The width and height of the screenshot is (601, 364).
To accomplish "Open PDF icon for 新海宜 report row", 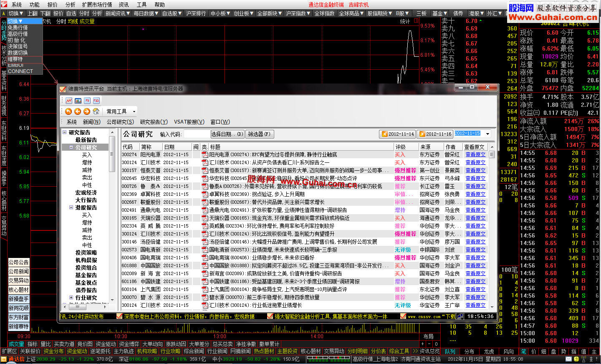I will [205, 273].
